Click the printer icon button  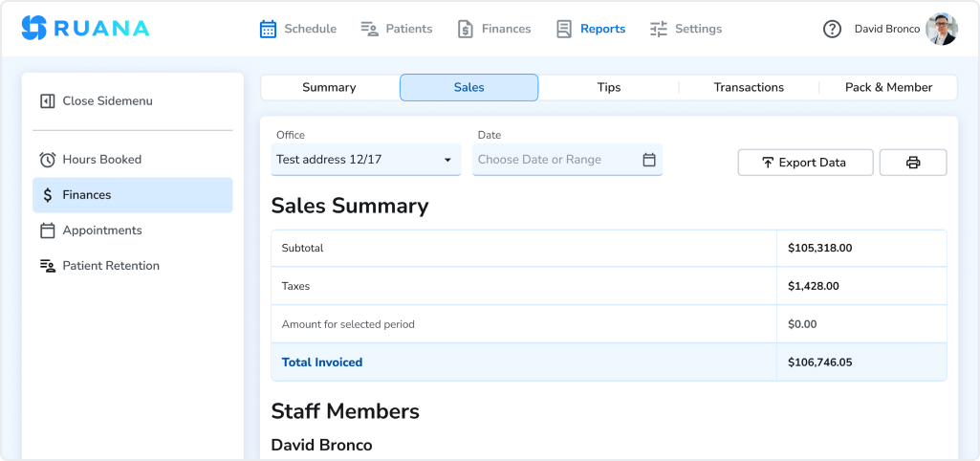pos(912,163)
